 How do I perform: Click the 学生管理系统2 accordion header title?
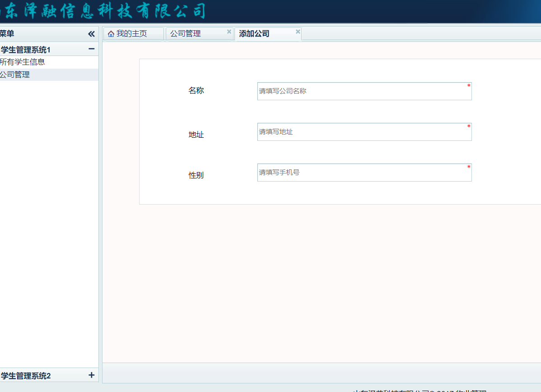[26, 376]
